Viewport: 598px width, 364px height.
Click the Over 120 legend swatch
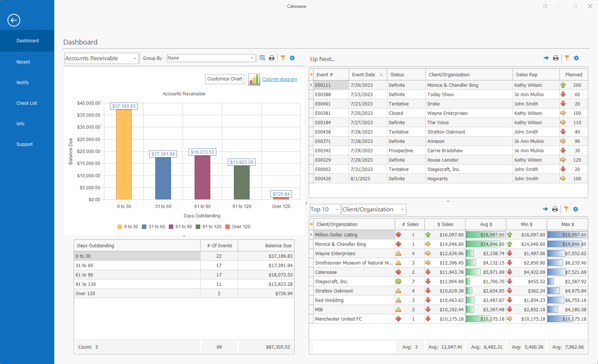(x=228, y=227)
